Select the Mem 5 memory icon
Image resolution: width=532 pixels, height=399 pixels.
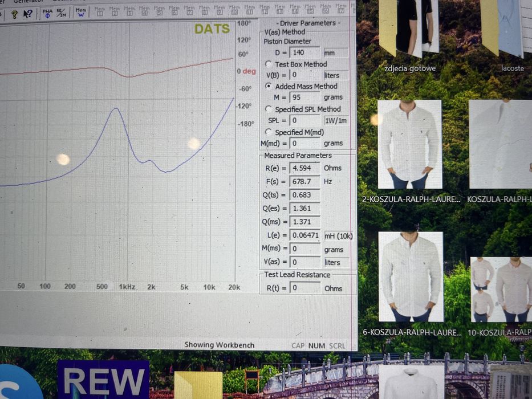click(160, 11)
